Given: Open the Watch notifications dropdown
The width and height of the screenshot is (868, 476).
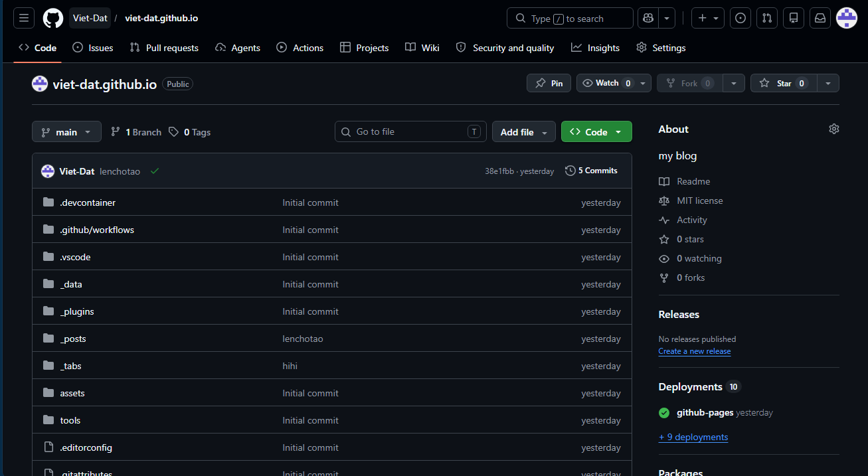Looking at the screenshot, I should click(614, 83).
